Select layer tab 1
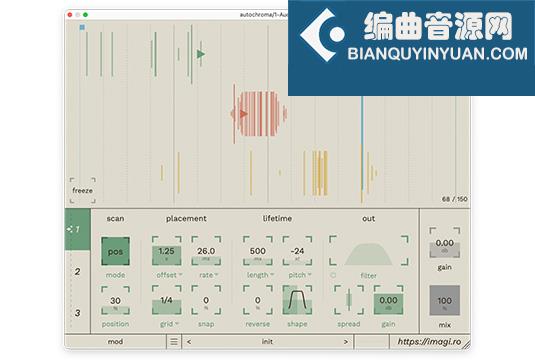The height and width of the screenshot is (363, 535). 77,229
